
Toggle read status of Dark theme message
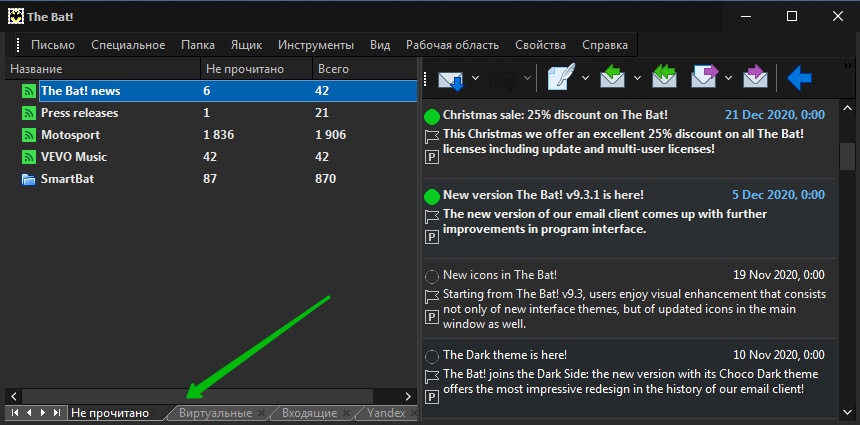click(x=432, y=356)
